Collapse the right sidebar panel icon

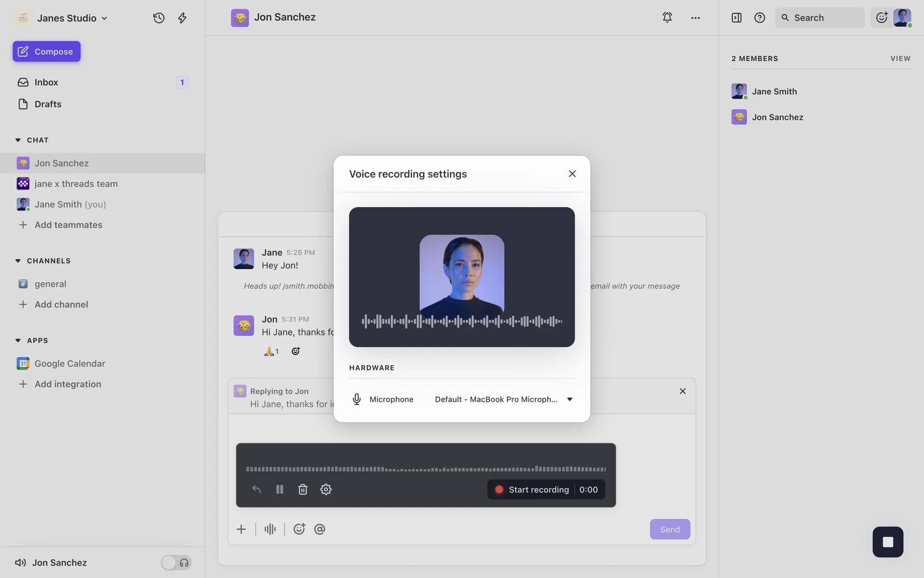pos(736,18)
